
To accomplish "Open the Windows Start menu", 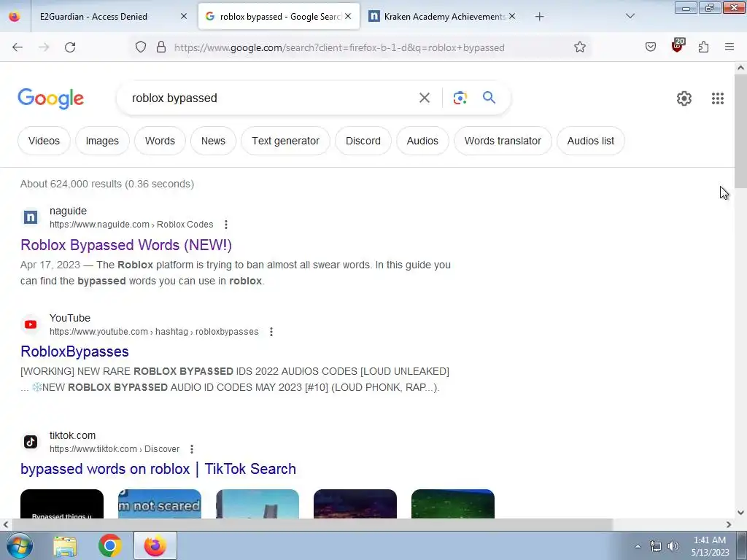I will pyautogui.click(x=19, y=545).
